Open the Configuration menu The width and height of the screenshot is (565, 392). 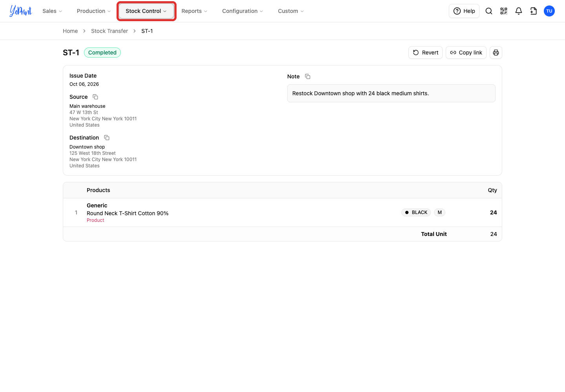coord(242,11)
